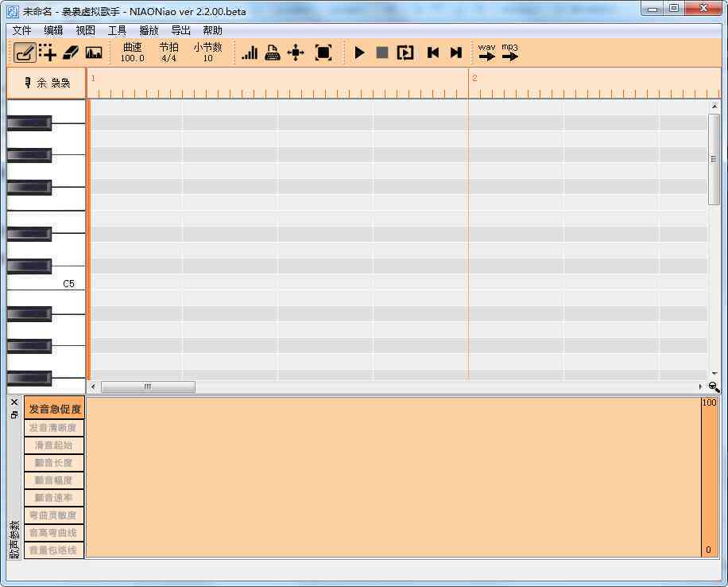Open the 帮助 menu
728x587 pixels.
pyautogui.click(x=213, y=31)
